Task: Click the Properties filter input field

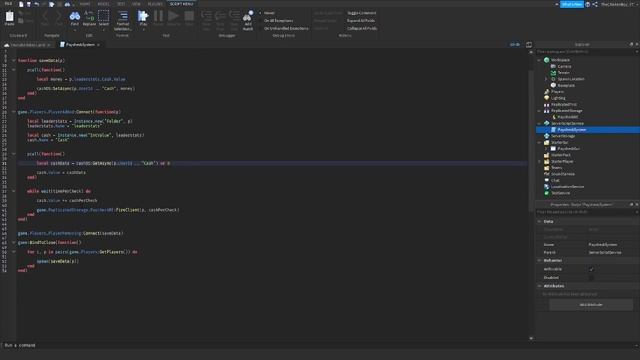Action: coord(586,212)
